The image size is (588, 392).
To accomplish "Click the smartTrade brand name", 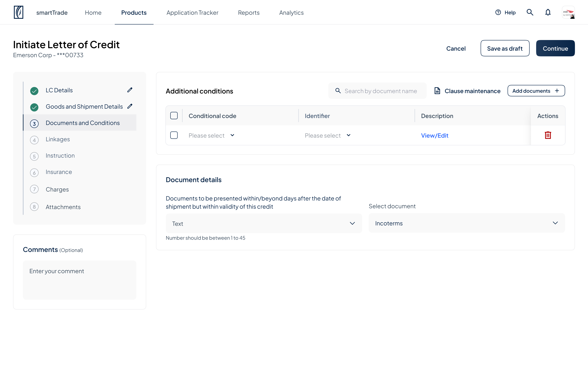I will [x=52, y=12].
